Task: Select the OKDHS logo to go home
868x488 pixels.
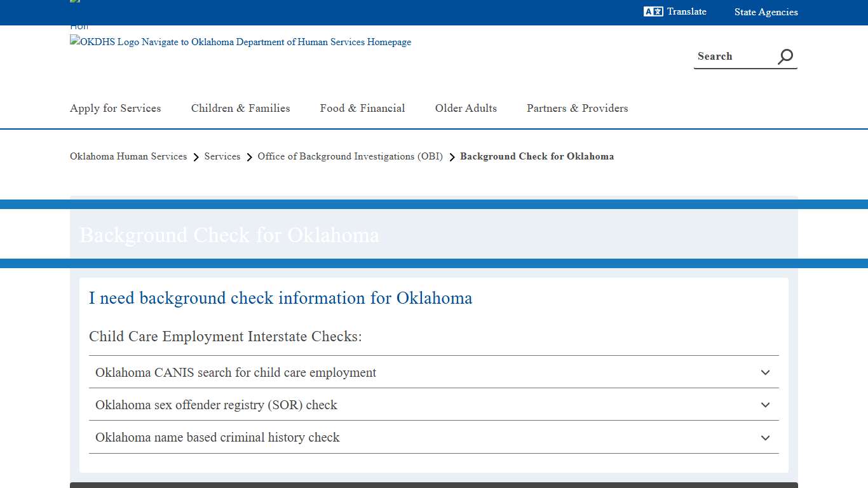Action: pyautogui.click(x=240, y=42)
